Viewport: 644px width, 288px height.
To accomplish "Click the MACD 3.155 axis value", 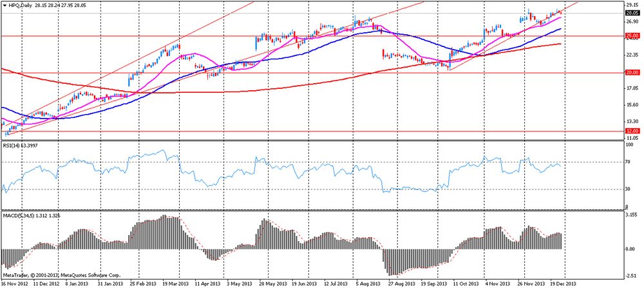I will tap(631, 215).
